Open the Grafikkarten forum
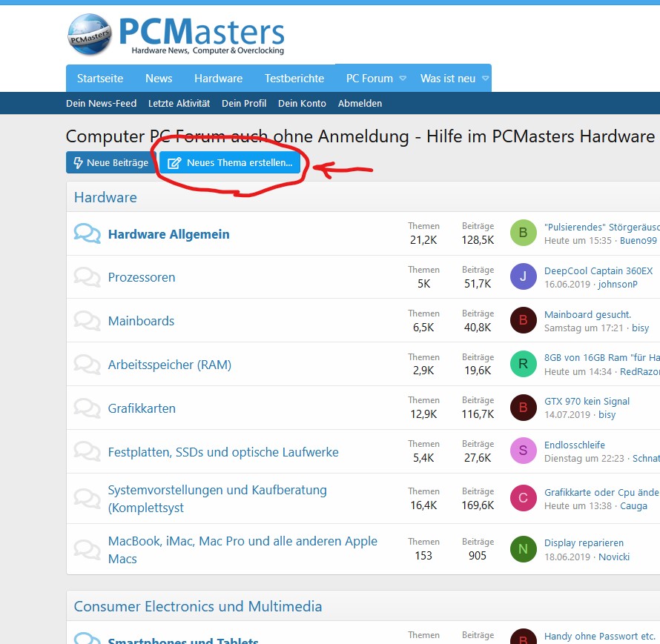 pyautogui.click(x=142, y=408)
